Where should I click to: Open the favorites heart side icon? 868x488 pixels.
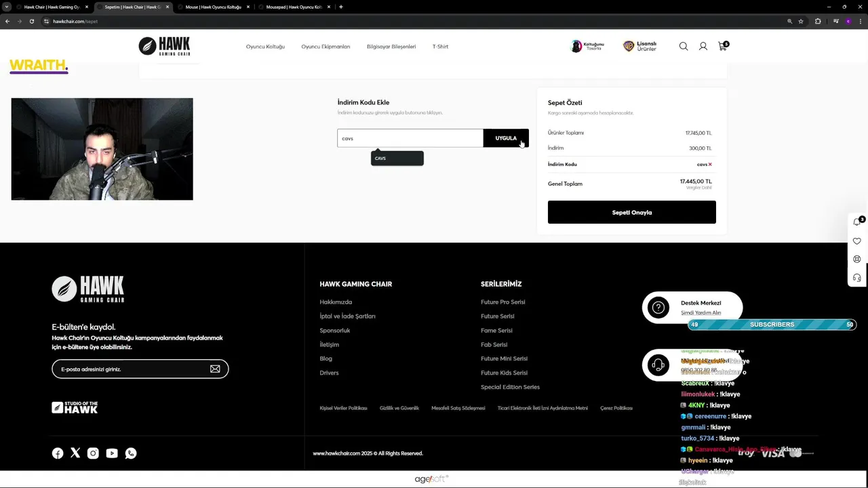pyautogui.click(x=857, y=241)
